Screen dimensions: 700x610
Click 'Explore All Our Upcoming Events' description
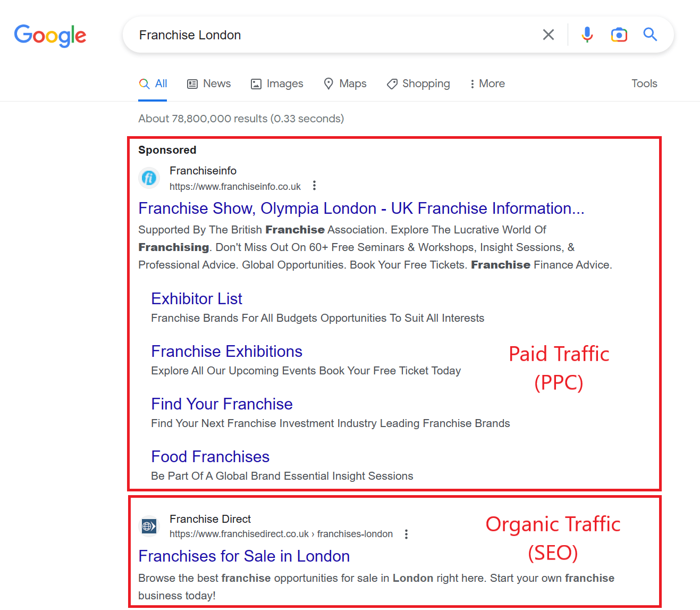(306, 371)
